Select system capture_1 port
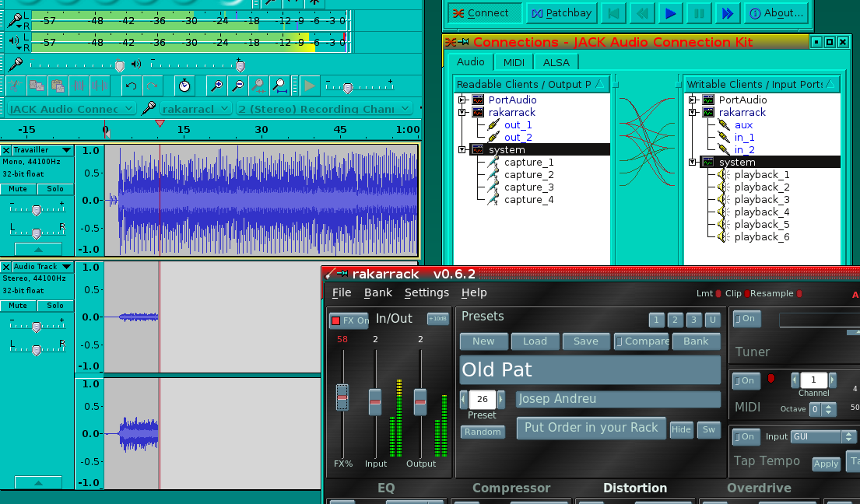 click(528, 163)
